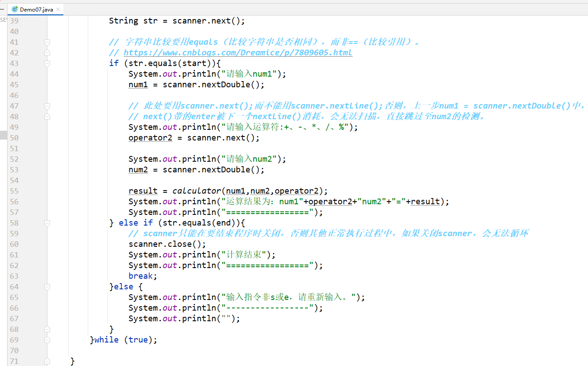The image size is (588, 366).
Task: Click the "请输入运算符" println string
Action: click(286, 127)
